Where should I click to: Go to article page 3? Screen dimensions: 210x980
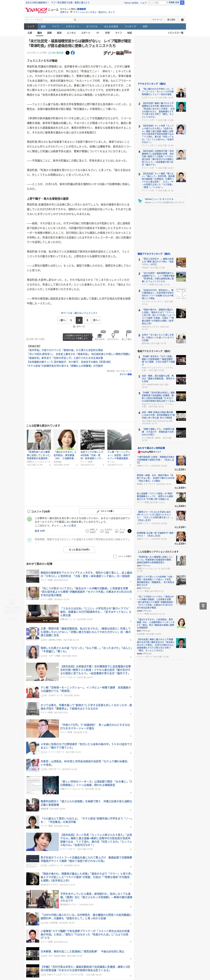click(x=87, y=320)
